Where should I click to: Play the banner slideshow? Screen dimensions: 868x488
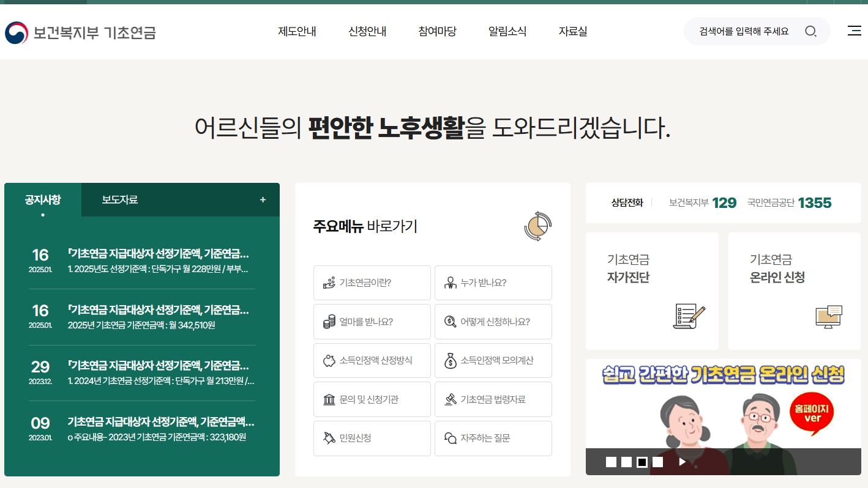click(x=683, y=462)
